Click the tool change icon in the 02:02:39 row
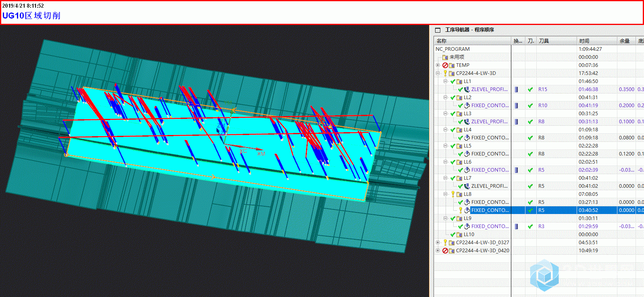The width and height of the screenshot is (644, 297). (x=517, y=170)
